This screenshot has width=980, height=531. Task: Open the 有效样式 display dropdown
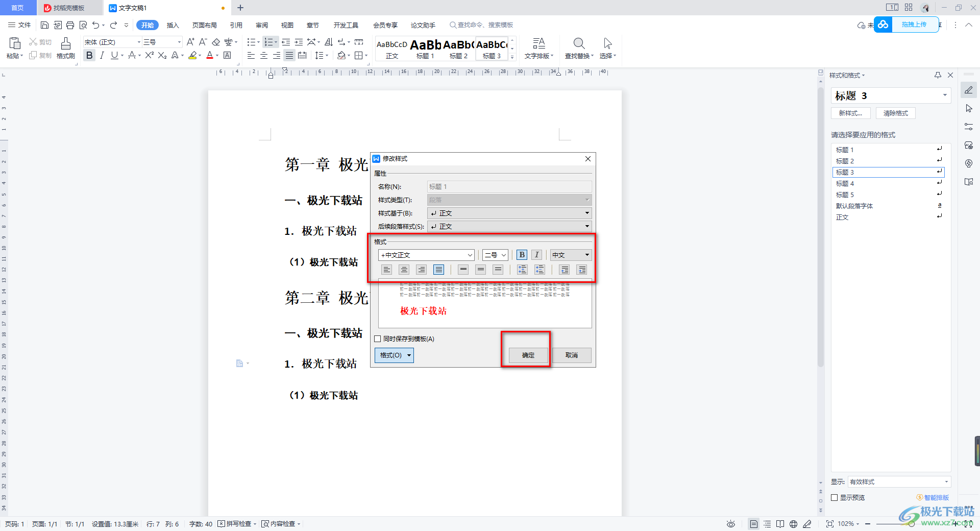click(899, 482)
